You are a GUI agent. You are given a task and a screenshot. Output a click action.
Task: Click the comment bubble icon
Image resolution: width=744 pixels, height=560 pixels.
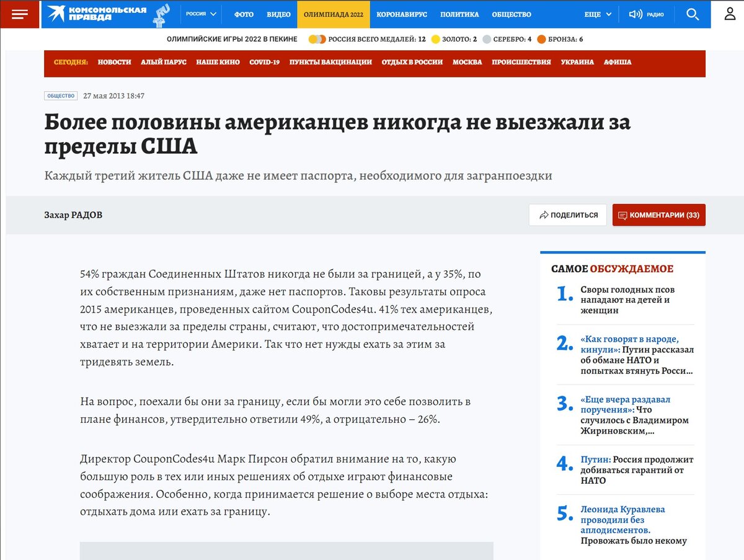pyautogui.click(x=622, y=215)
